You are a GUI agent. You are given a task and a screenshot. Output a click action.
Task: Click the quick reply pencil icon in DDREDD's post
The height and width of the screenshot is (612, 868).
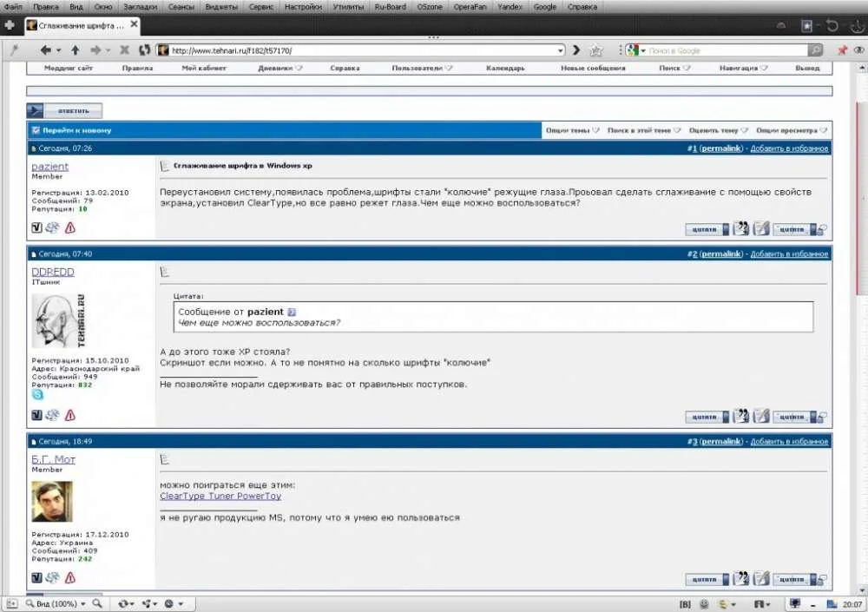[761, 417]
